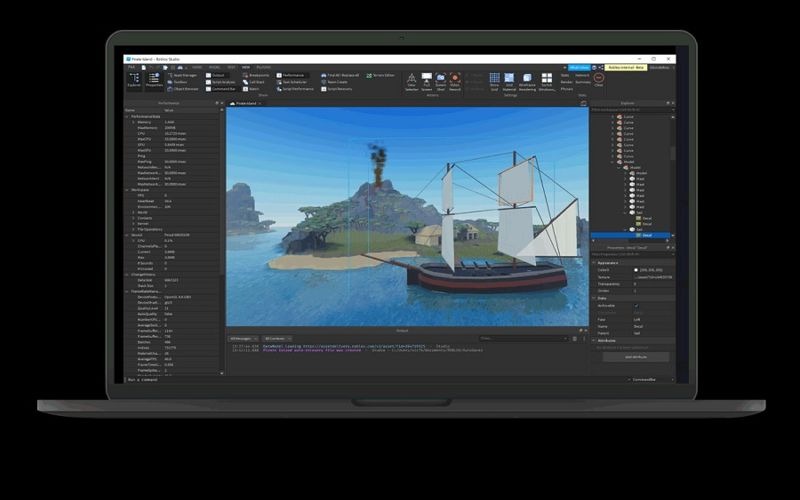Open the Terrain Editor
This screenshot has height=500, width=800.
click(x=381, y=75)
